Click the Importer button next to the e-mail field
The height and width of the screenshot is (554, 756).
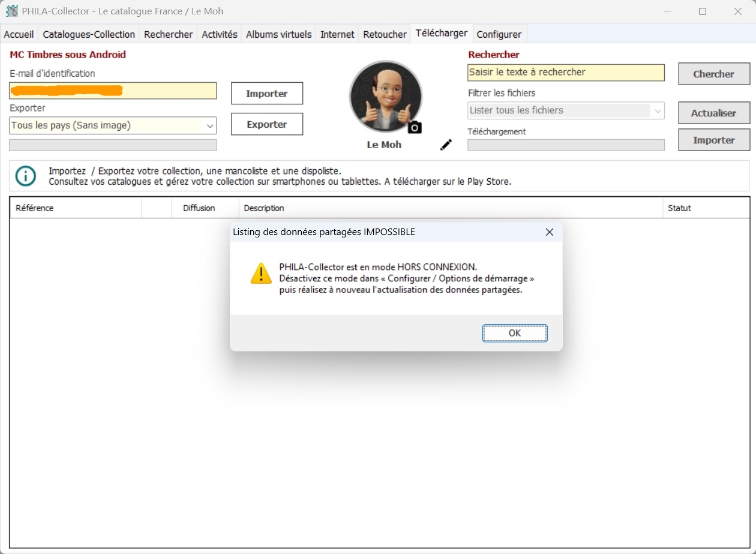(x=267, y=94)
